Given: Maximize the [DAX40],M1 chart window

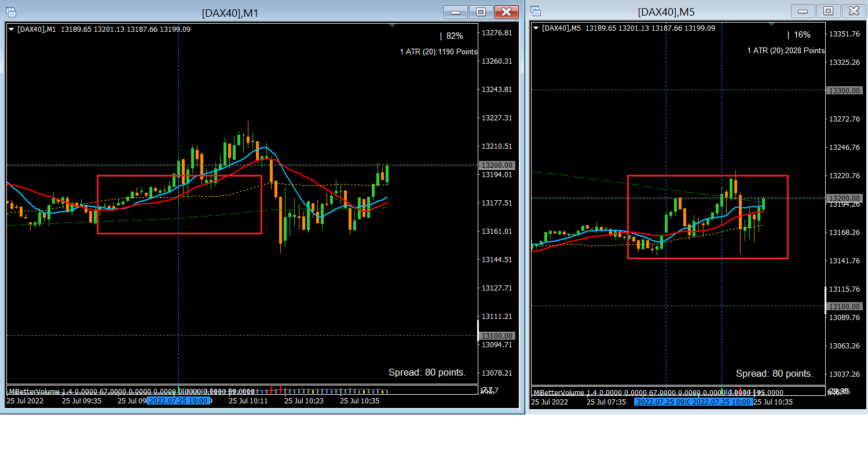Looking at the screenshot, I should click(x=481, y=12).
